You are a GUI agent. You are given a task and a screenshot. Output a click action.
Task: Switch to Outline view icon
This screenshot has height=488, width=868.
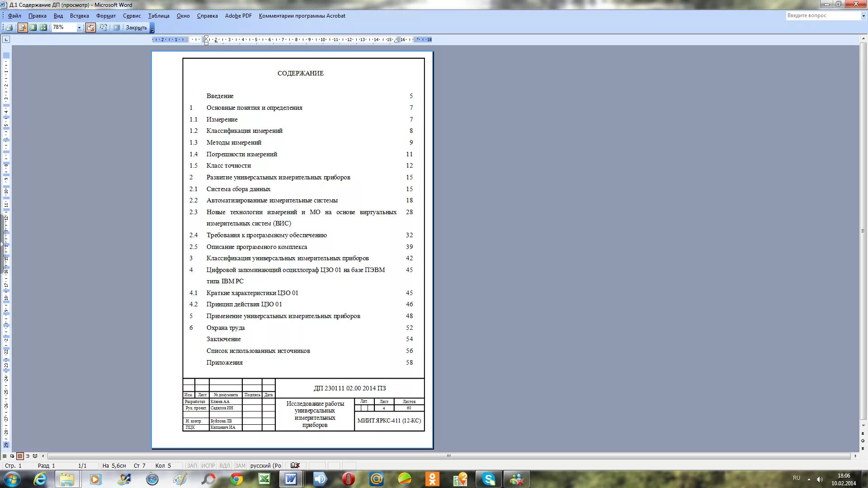click(28, 456)
